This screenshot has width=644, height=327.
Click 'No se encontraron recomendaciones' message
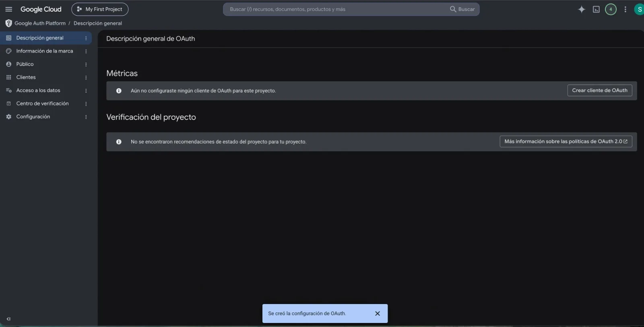[x=219, y=142]
